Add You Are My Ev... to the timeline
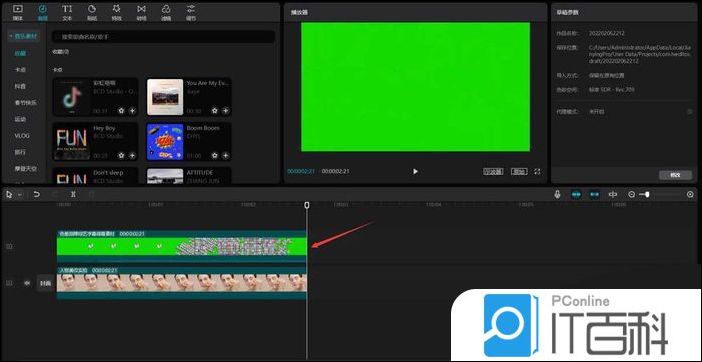Image resolution: width=702 pixels, height=362 pixels. [x=226, y=111]
